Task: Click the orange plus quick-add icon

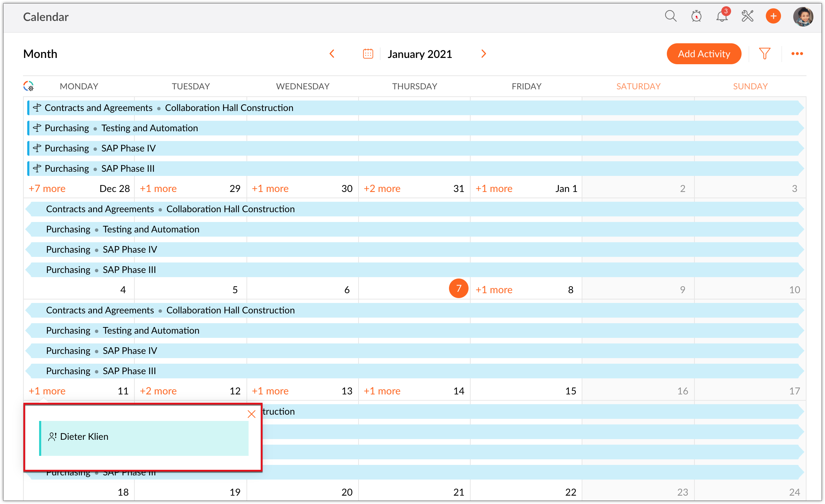Action: [773, 16]
